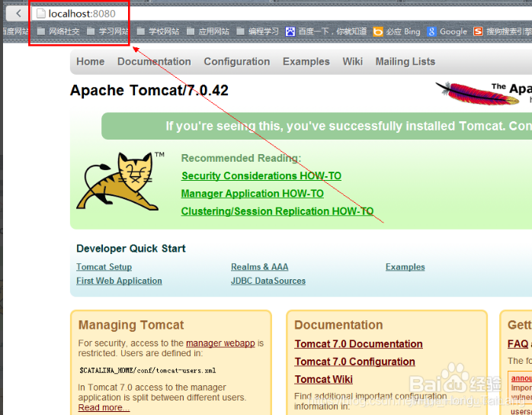Open Tomcat 7.0 Configuration link
The width and height of the screenshot is (532, 415).
coord(354,362)
